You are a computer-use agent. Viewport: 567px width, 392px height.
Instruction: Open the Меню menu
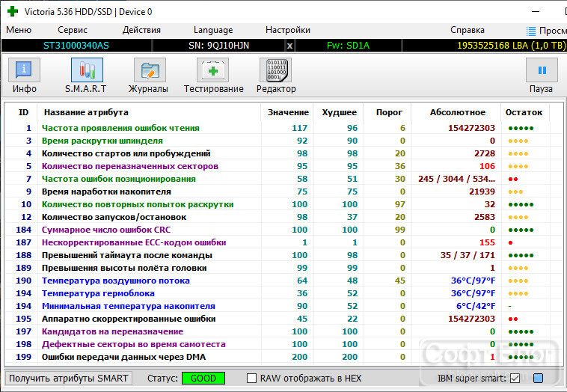[x=19, y=30]
